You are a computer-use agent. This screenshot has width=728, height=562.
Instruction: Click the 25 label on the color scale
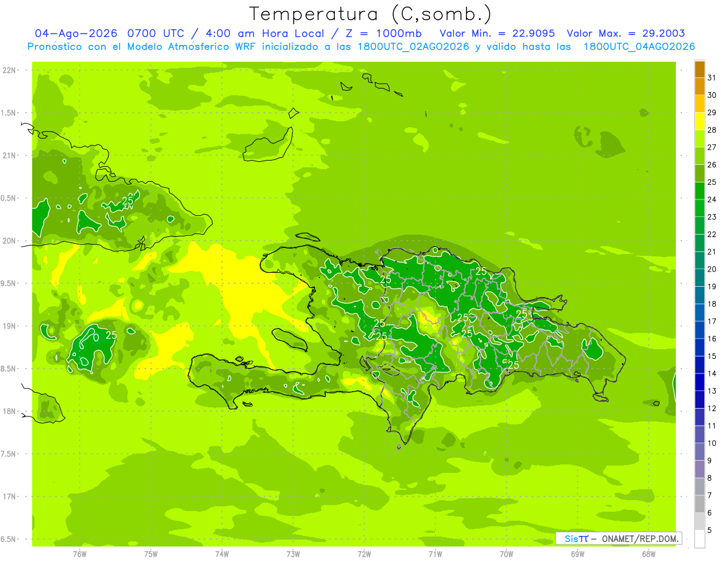pyautogui.click(x=712, y=182)
